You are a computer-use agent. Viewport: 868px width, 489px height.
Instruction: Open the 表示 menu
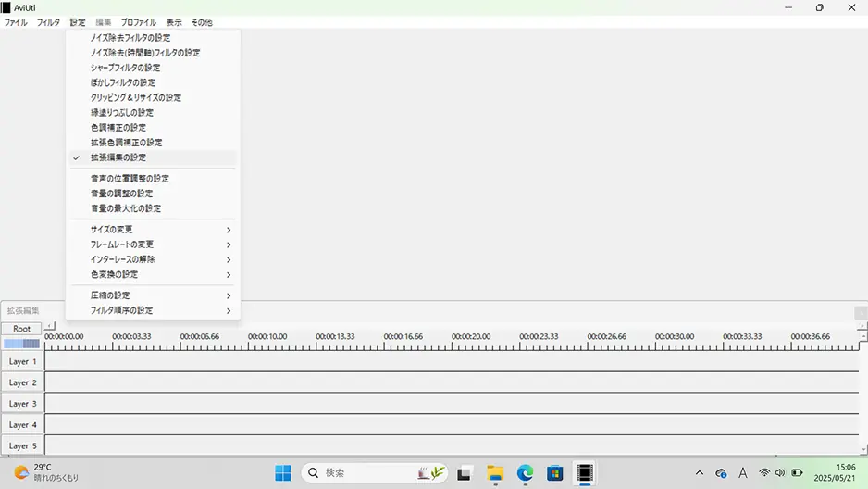click(x=174, y=22)
